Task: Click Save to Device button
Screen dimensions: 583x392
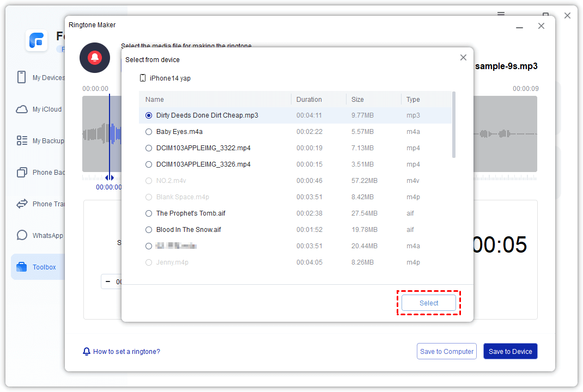Action: point(510,352)
